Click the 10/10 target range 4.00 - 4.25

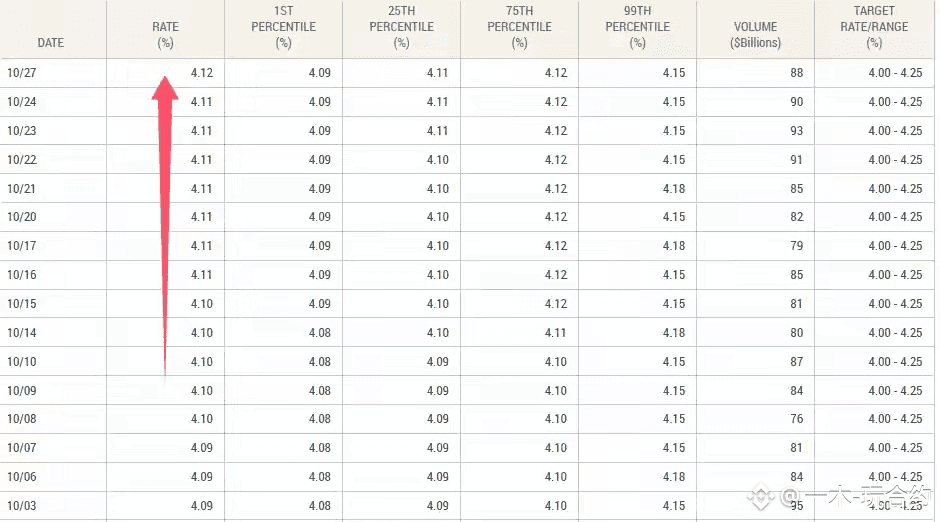click(894, 362)
